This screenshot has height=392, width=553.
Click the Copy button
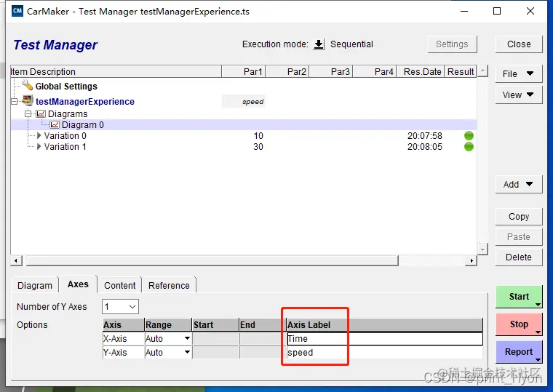(518, 217)
